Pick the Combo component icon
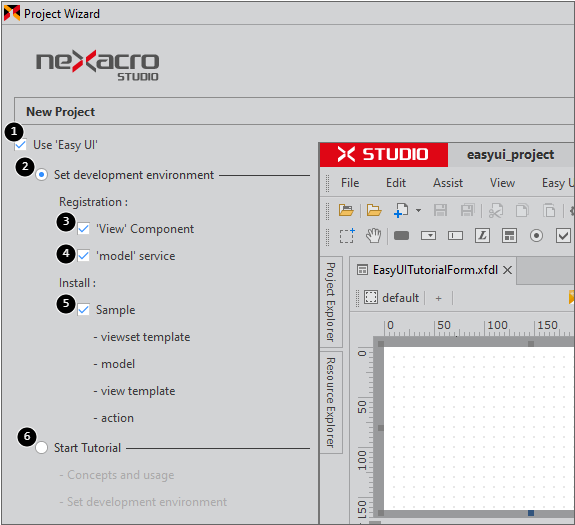 pos(428,235)
